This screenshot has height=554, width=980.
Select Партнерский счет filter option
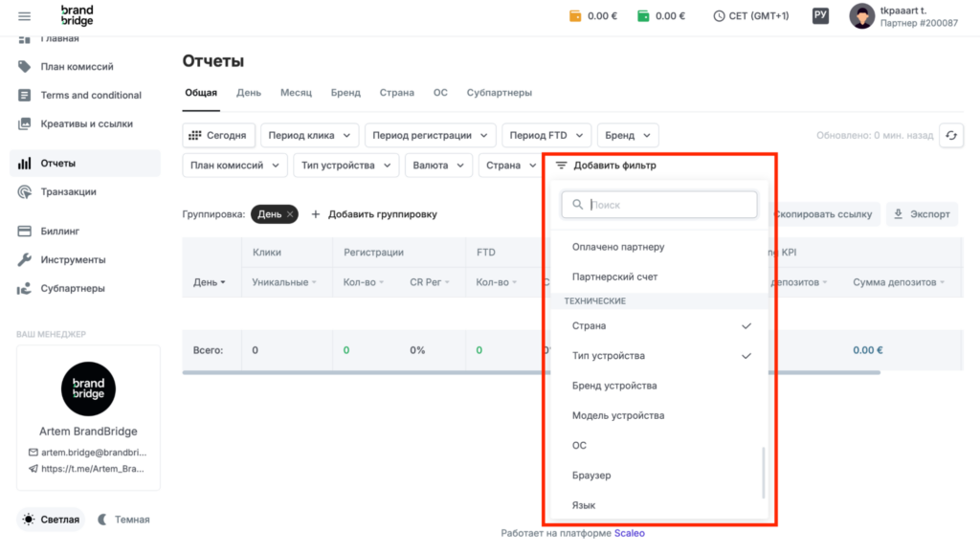pos(659,277)
